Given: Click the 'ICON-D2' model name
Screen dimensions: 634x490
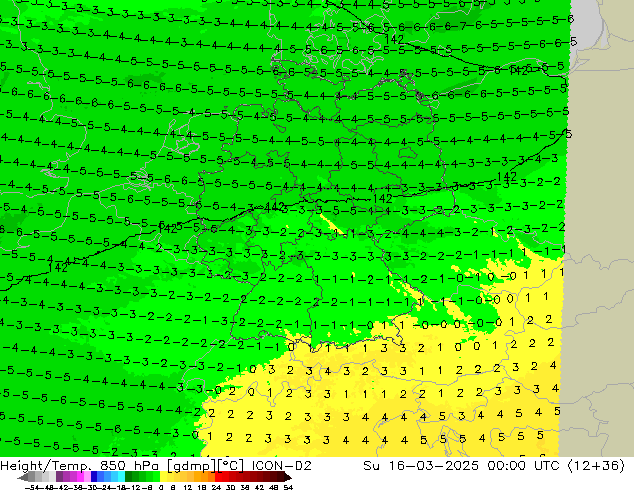Looking at the screenshot, I should coord(281,466).
